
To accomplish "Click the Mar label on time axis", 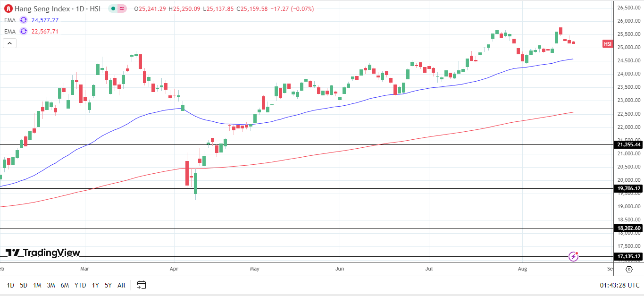I will 85,269.
